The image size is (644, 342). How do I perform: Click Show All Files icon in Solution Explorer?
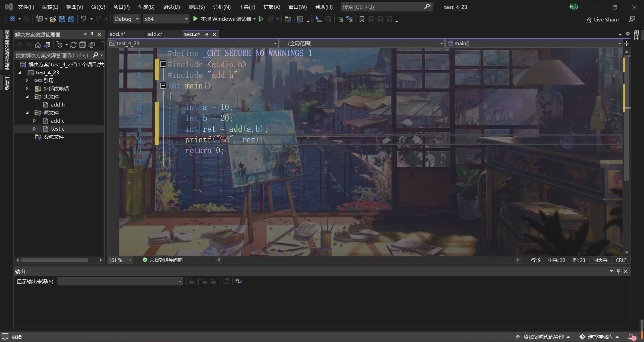92,45
